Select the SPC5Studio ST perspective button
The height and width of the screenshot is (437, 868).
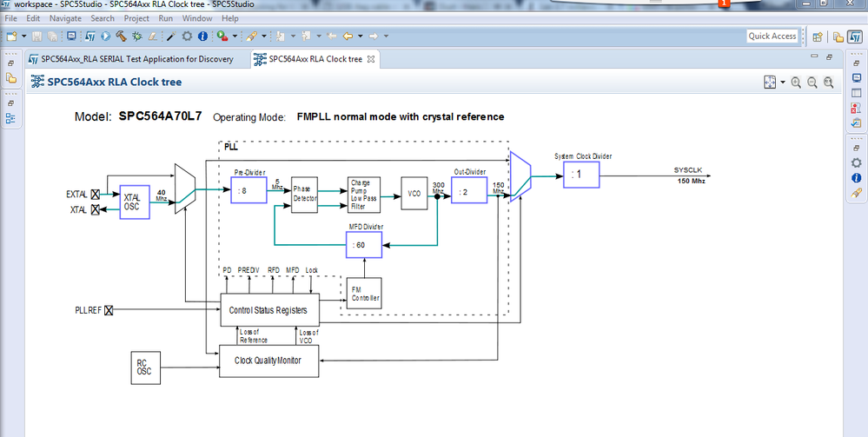[855, 36]
